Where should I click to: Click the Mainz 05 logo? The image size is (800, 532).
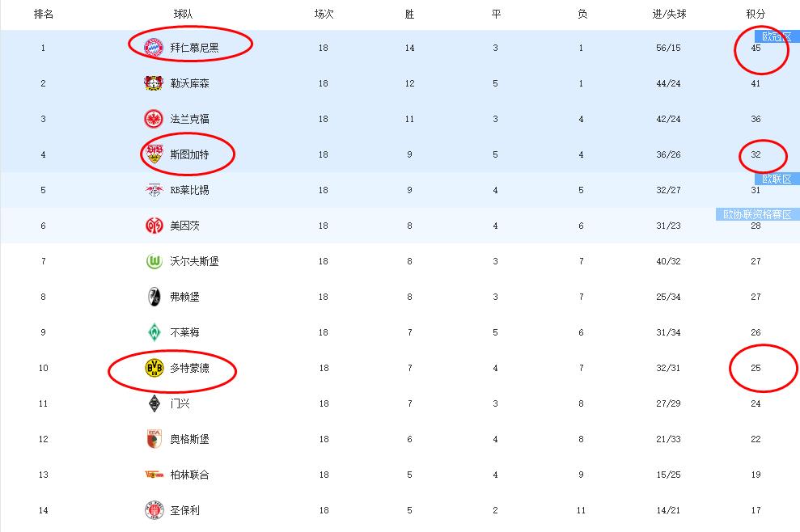click(x=154, y=226)
